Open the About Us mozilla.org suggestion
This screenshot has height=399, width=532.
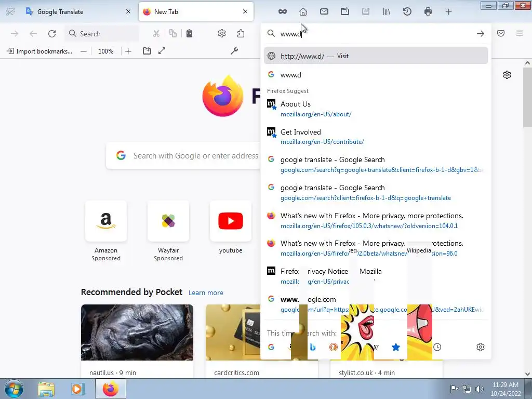(376, 109)
